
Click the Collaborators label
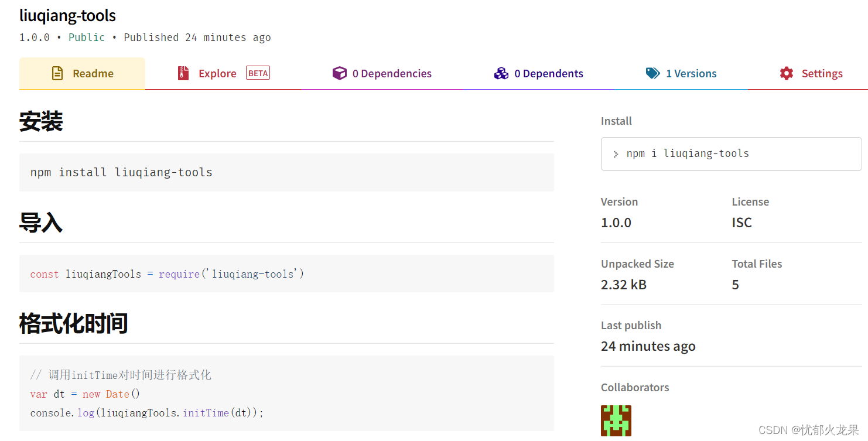pos(635,387)
